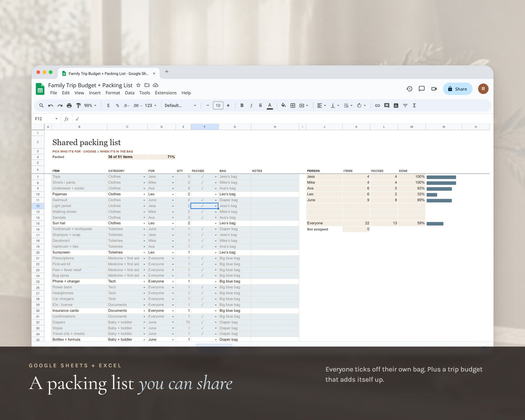Click the Redo arrow in the toolbar
Image resolution: width=525 pixels, height=420 pixels.
(60, 105)
